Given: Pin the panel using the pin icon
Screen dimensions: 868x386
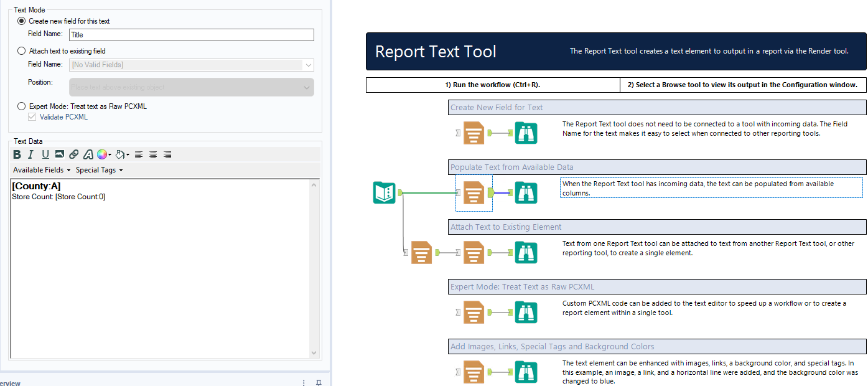Looking at the screenshot, I should [x=319, y=383].
